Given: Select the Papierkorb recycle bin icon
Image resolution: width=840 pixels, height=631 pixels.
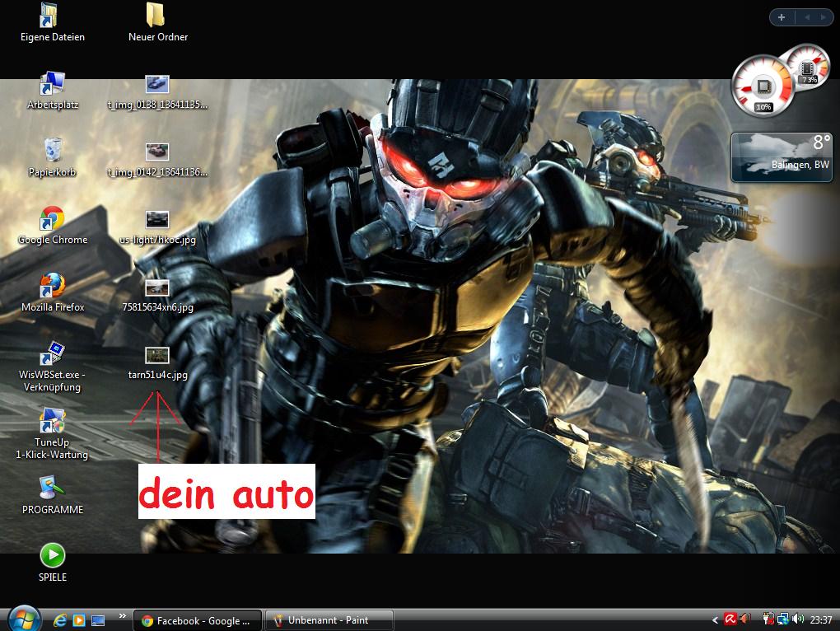Looking at the screenshot, I should coord(52,157).
